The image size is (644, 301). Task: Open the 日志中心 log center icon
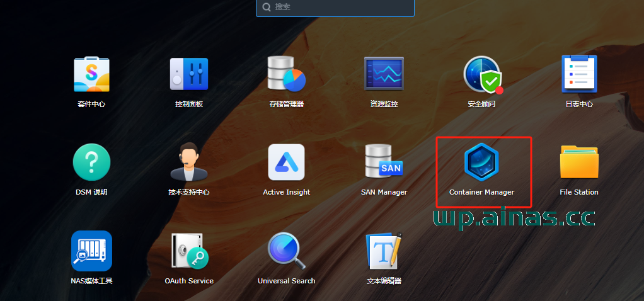tap(579, 74)
